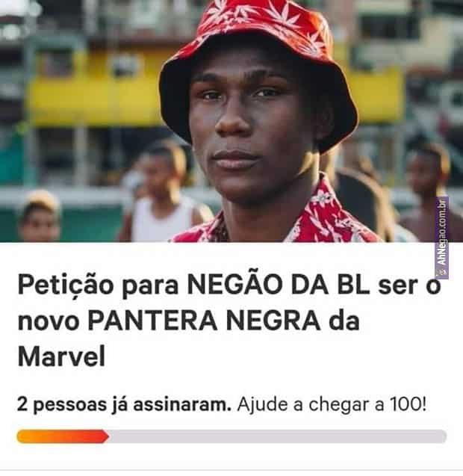Click the person in white tank top
The width and height of the screenshot is (463, 476).
(165, 194)
